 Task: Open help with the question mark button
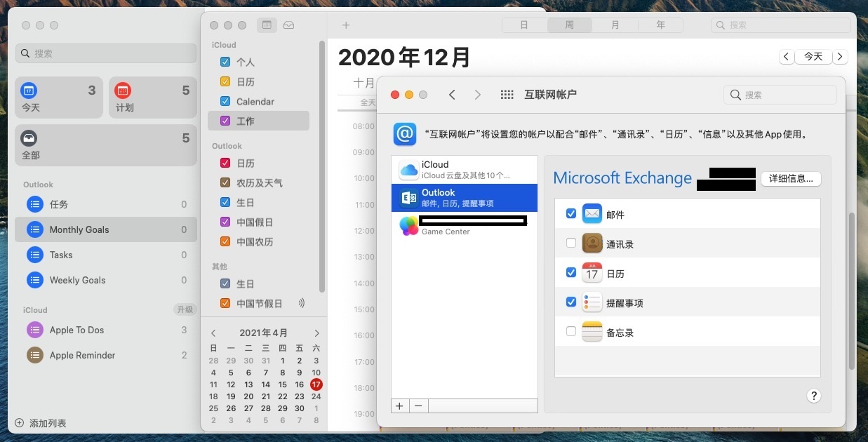click(813, 396)
